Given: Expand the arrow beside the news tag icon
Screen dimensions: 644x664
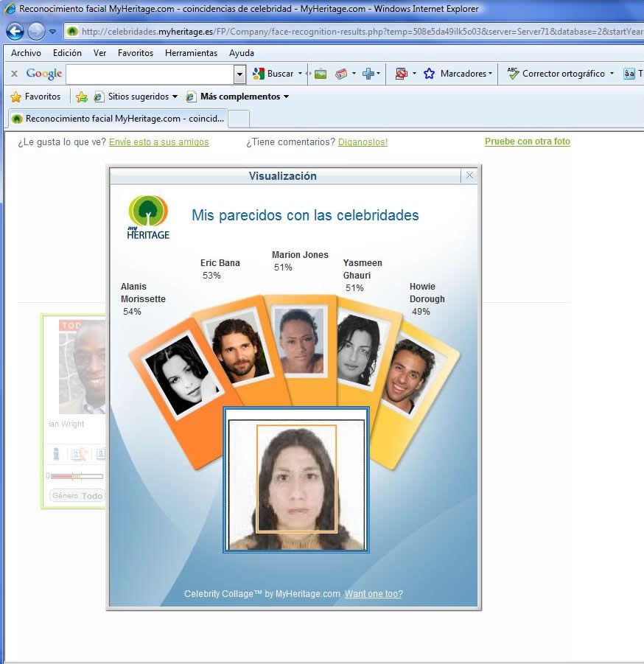Looking at the screenshot, I should point(354,74).
